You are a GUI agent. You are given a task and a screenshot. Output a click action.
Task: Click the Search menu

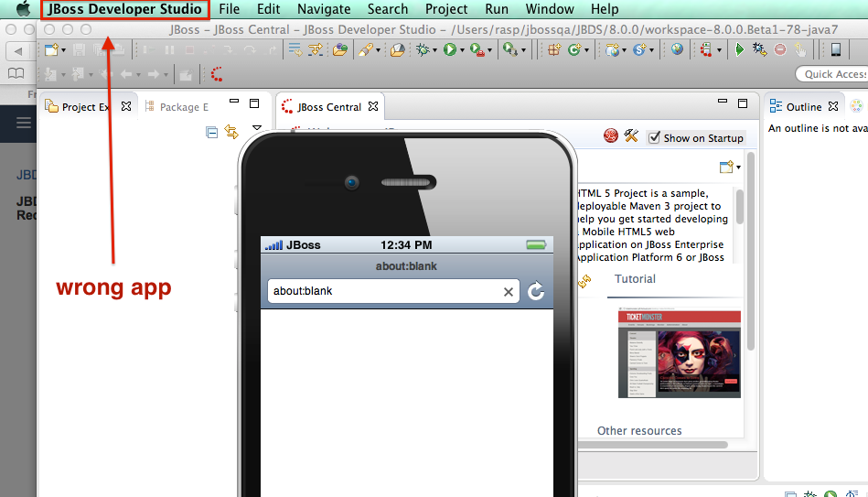pos(388,9)
